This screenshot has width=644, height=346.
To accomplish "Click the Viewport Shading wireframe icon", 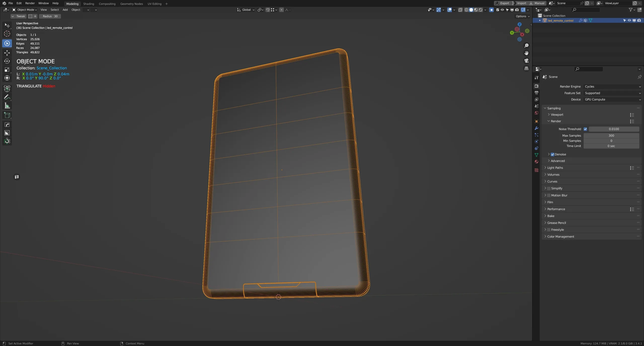I will tap(465, 9).
